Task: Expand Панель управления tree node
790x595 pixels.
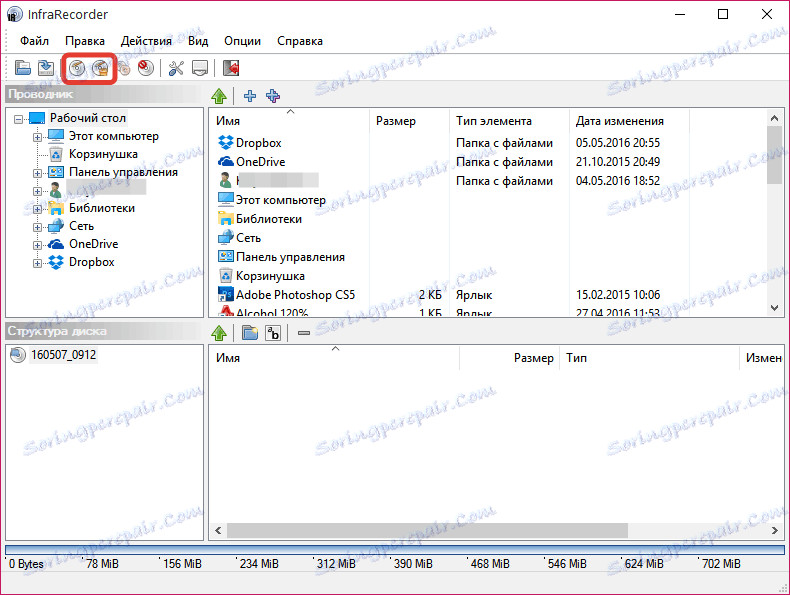Action: click(x=37, y=173)
